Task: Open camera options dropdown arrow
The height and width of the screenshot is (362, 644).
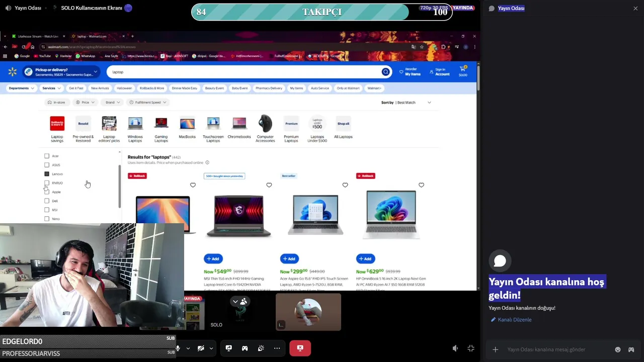Action: pyautogui.click(x=211, y=348)
